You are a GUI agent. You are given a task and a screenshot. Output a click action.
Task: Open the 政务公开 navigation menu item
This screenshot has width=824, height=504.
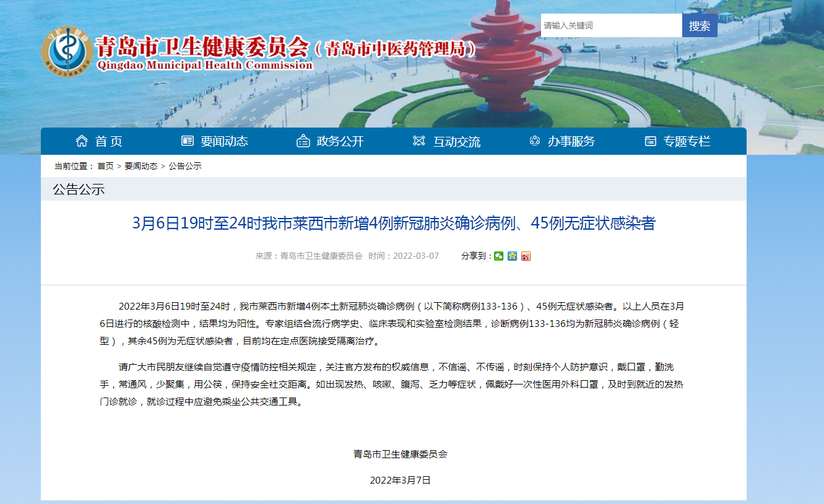340,141
